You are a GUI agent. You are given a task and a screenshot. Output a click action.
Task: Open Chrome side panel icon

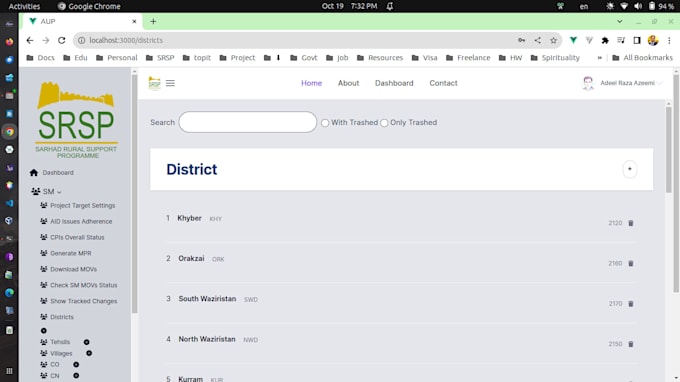637,40
